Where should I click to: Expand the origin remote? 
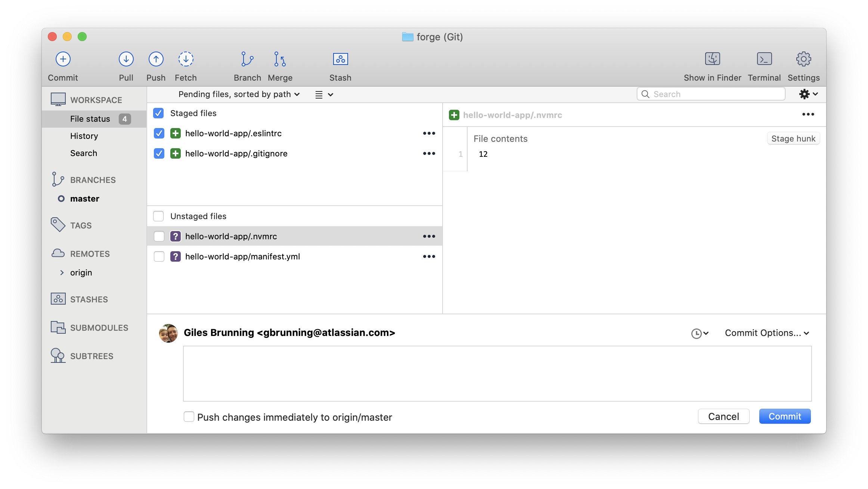[62, 272]
